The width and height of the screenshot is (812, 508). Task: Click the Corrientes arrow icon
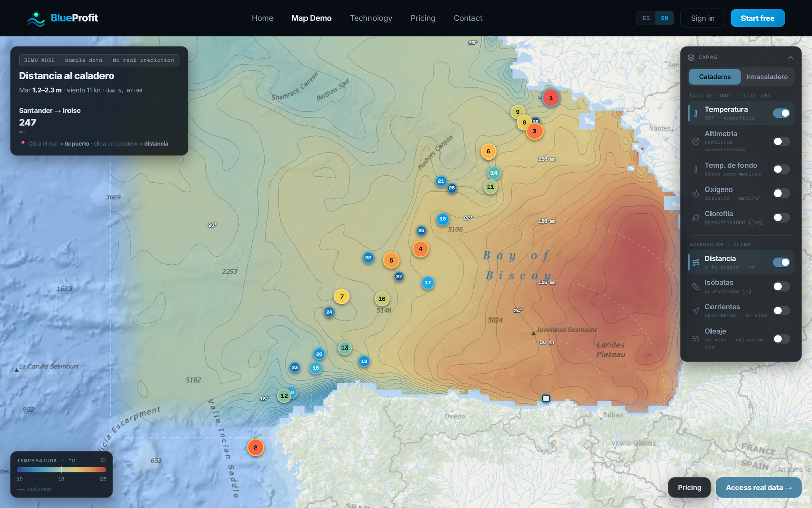pyautogui.click(x=696, y=311)
